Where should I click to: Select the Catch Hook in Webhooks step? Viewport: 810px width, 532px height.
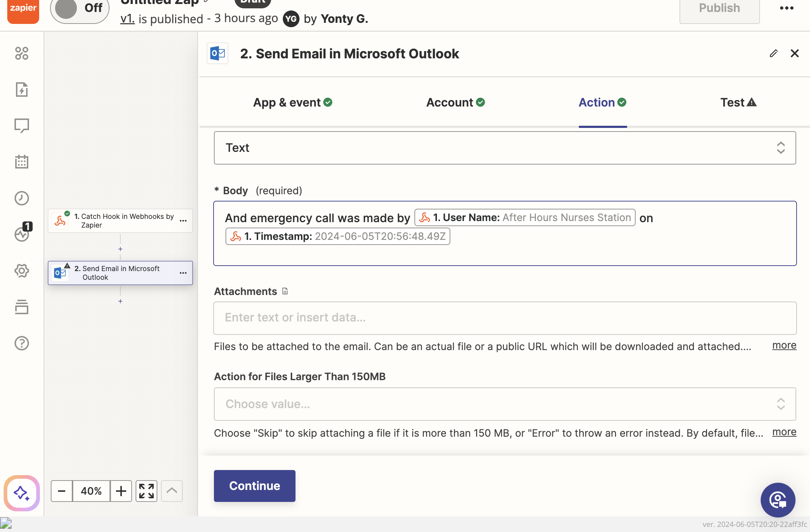(120, 221)
